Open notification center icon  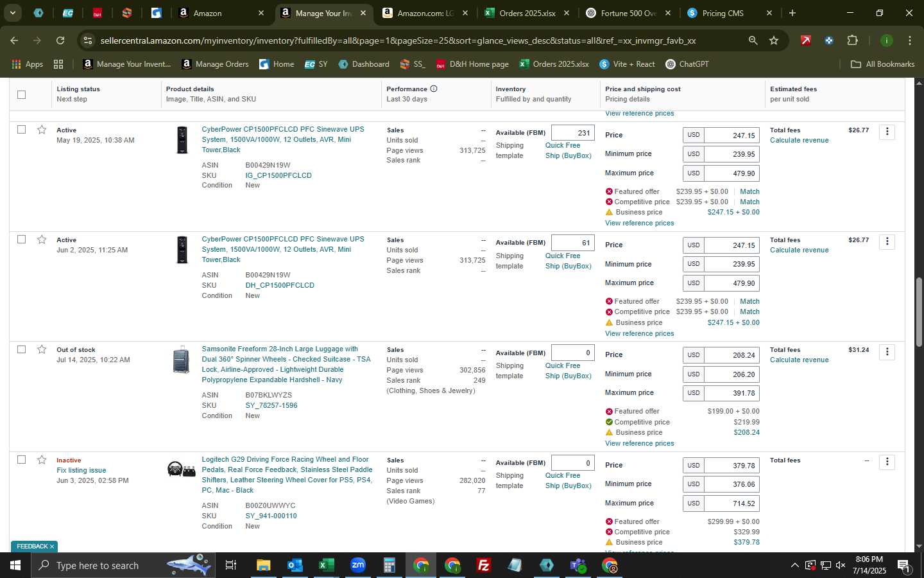click(903, 565)
